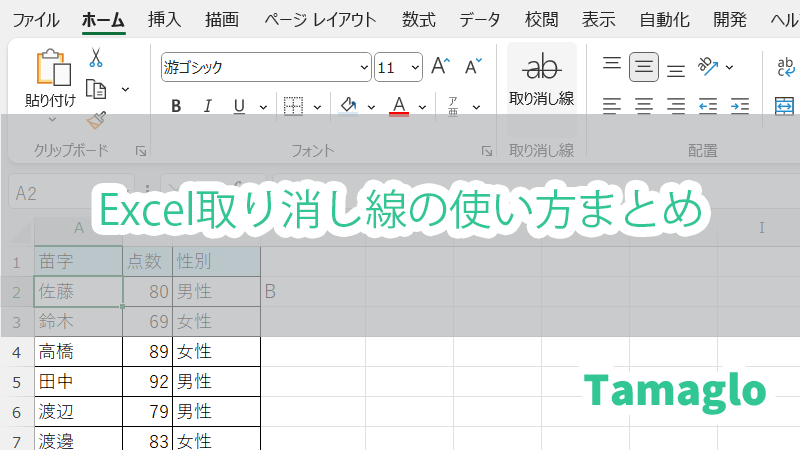The image size is (800, 450).
Task: Click the cell borders icon
Action: tap(293, 105)
